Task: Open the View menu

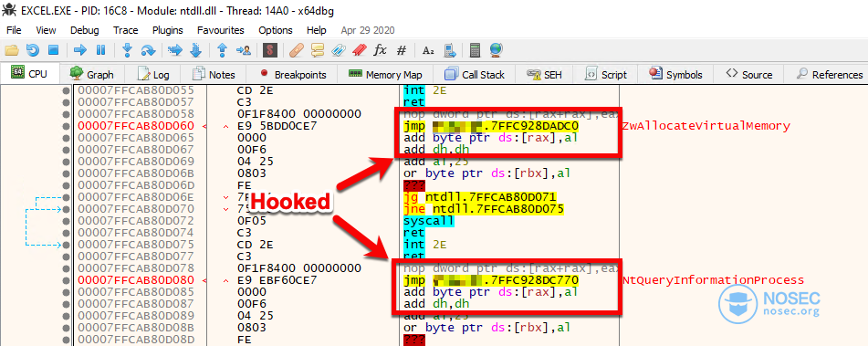Action: coord(46,30)
